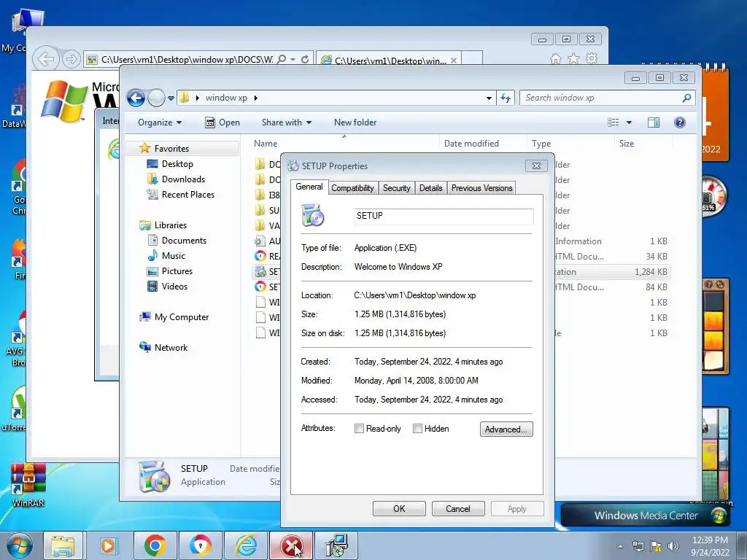This screenshot has width=747, height=560.
Task: Click the refresh button beside address bar
Action: coord(506,98)
